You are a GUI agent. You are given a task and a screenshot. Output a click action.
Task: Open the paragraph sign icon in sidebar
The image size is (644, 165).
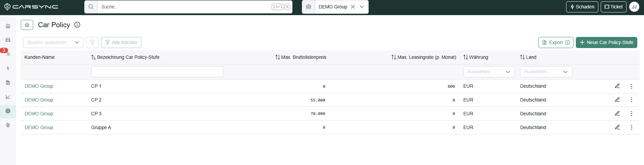coord(8,68)
